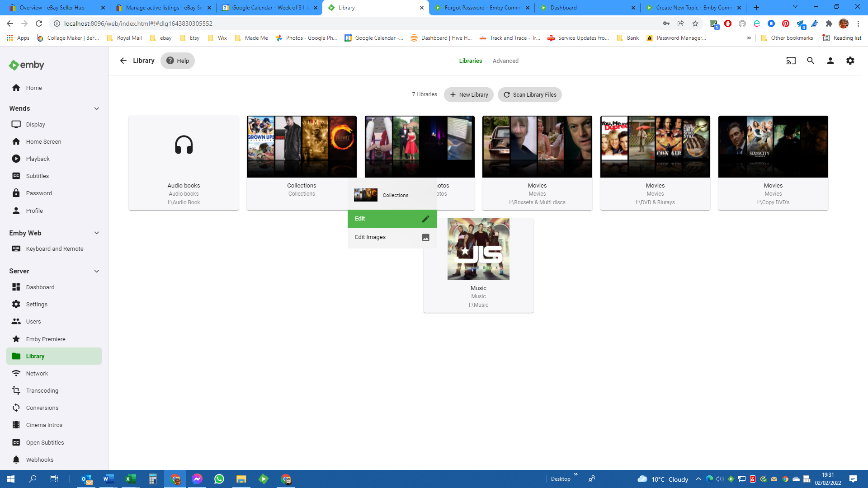868x488 pixels.
Task: Open search from the top bar
Action: coord(811,60)
